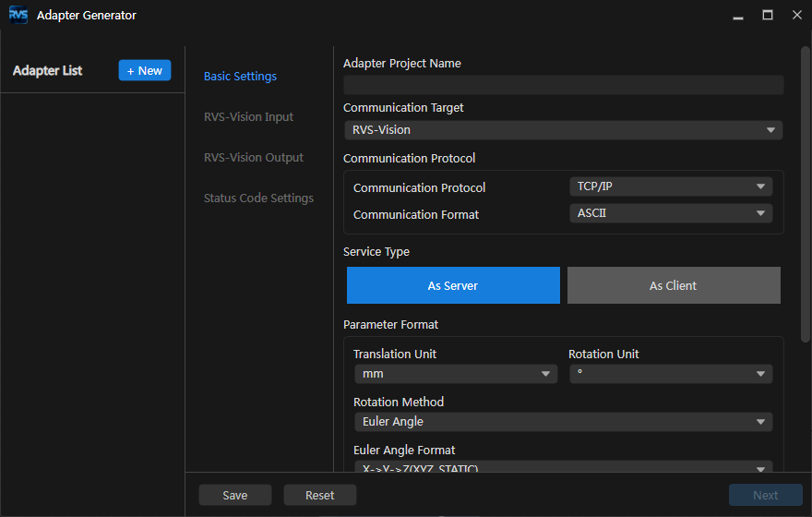Go to RVS-Vision Output step
Screen dimensions: 812x517
click(x=254, y=158)
